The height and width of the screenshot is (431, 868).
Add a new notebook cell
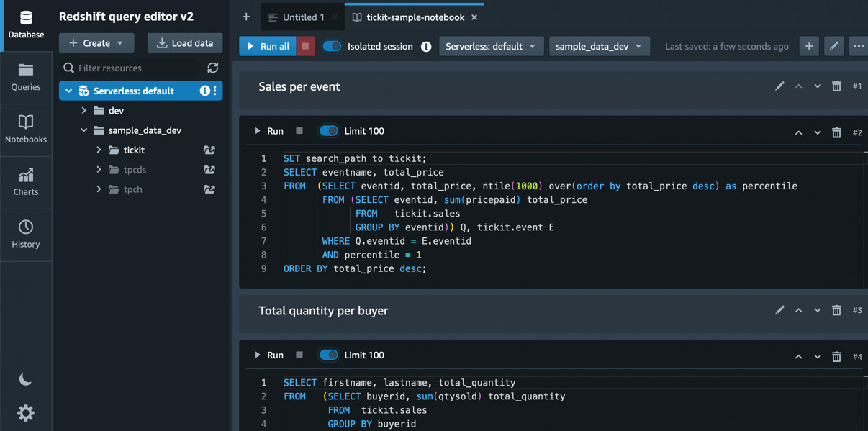click(809, 46)
